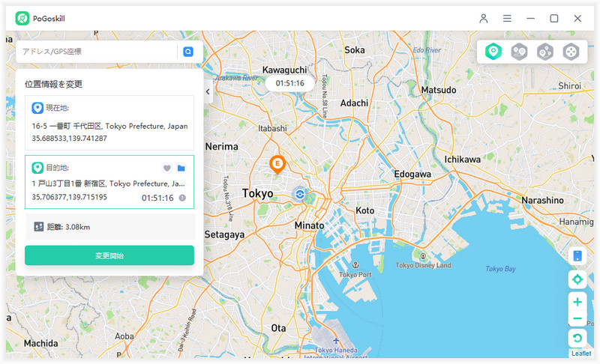Click the Setagaya label on map
Viewport: 600px width, 364px height.
coord(224,234)
